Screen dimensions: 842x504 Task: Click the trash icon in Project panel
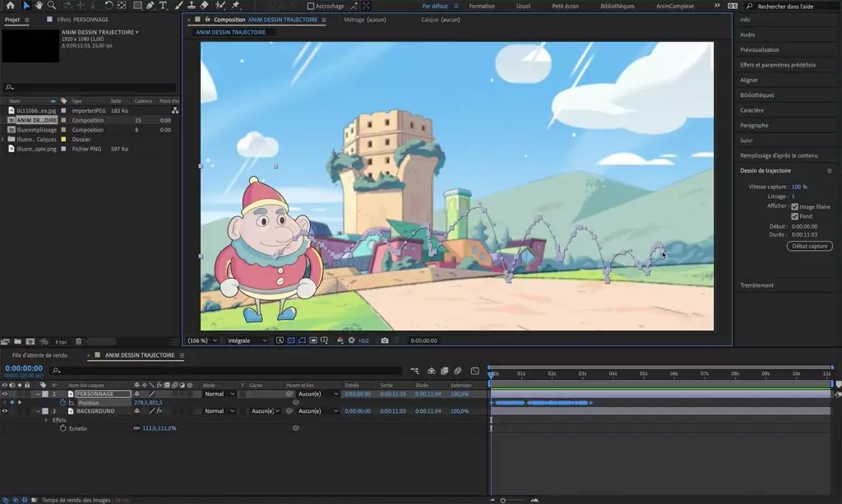tap(78, 341)
